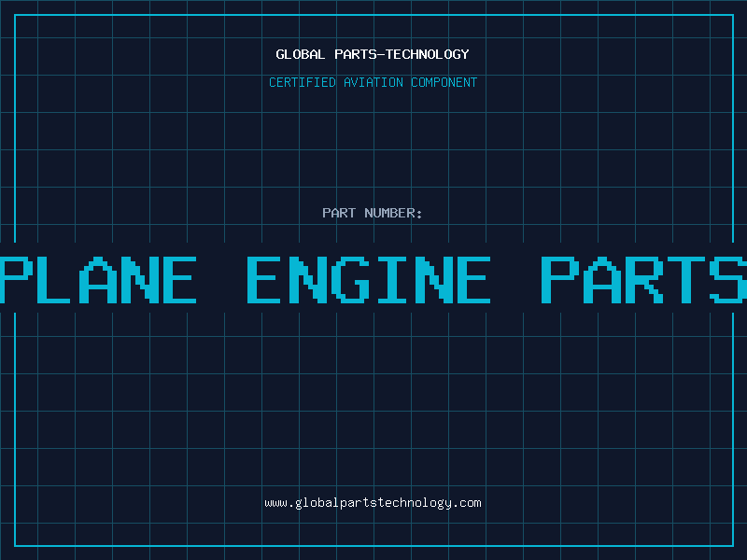Select the word COMPONENT in the subtitle
The height and width of the screenshot is (560, 747).
(x=444, y=82)
